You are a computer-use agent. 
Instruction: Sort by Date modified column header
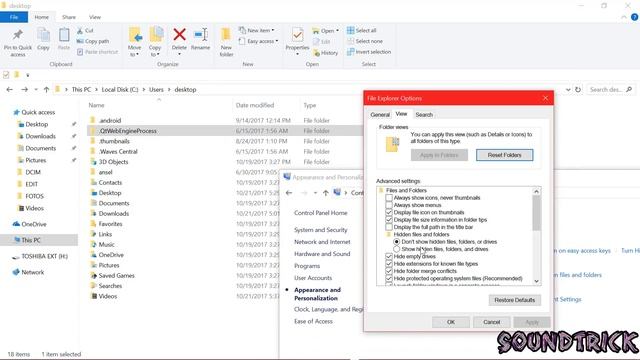(255, 105)
